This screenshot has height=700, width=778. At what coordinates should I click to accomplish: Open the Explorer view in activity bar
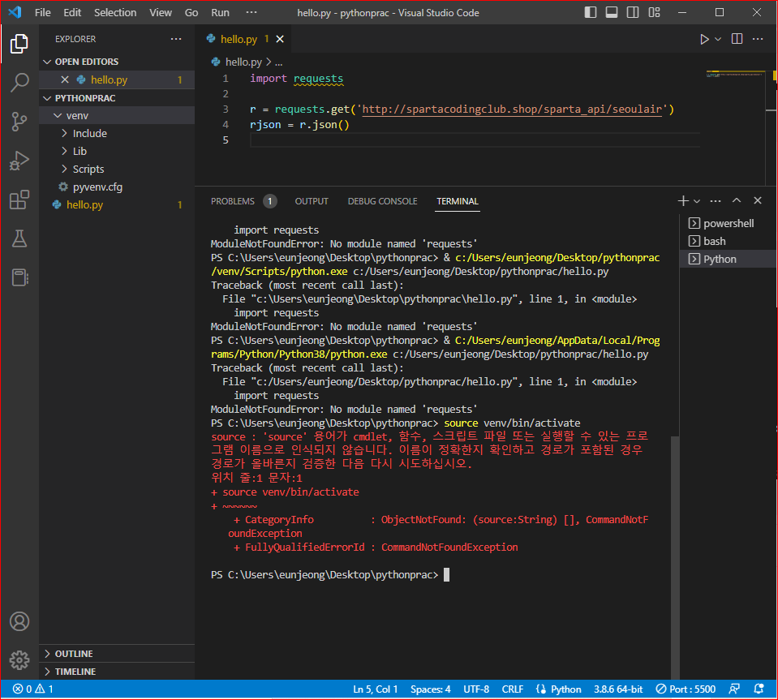(19, 44)
